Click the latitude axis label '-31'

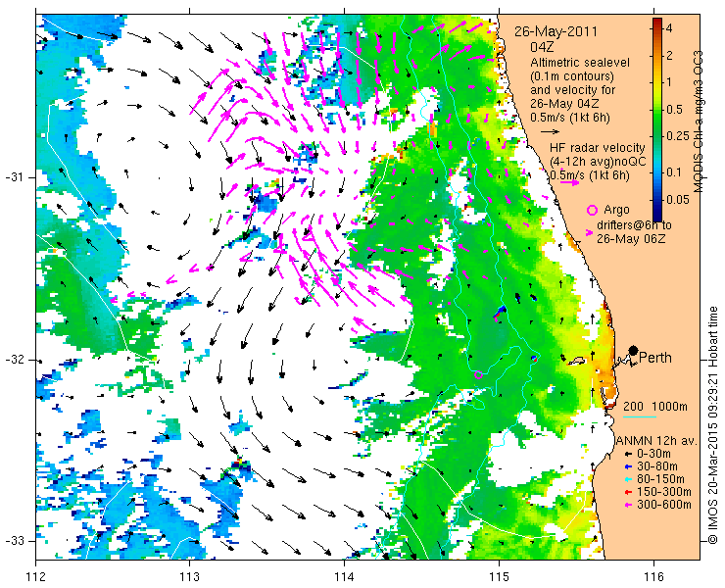[14, 177]
